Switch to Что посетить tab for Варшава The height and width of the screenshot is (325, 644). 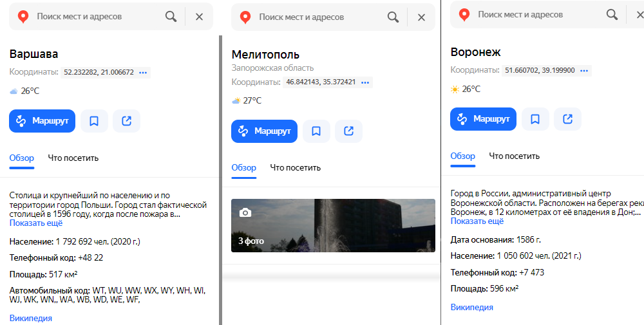click(73, 158)
